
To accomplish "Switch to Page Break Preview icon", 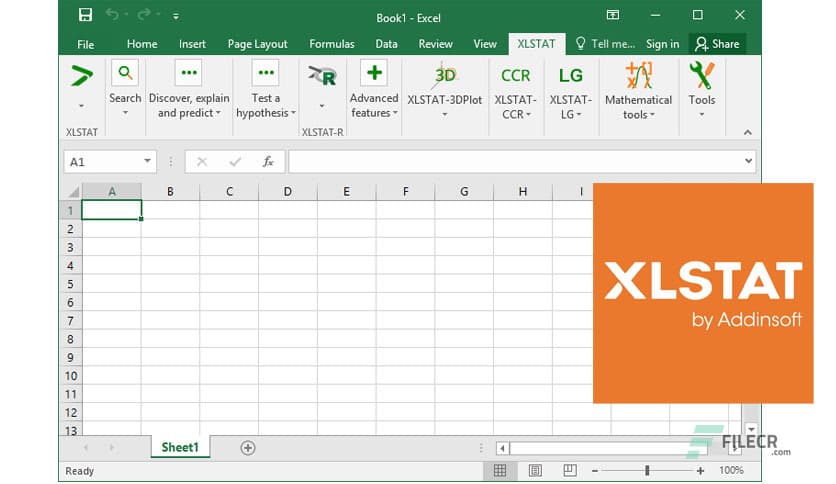I will point(569,470).
